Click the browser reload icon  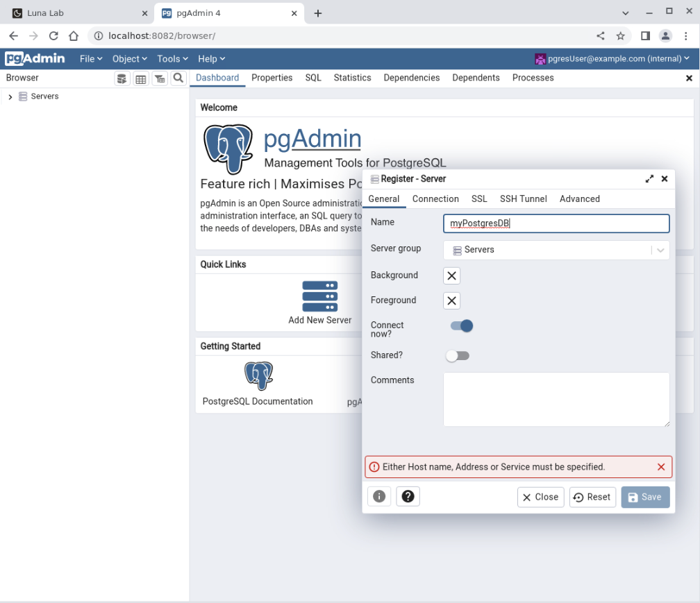click(53, 35)
